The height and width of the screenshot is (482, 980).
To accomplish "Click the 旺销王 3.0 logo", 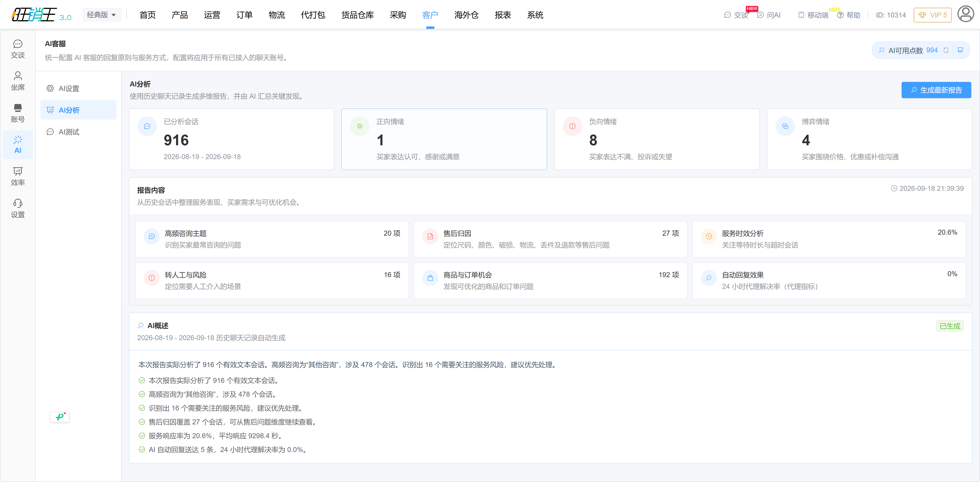I will click(x=41, y=15).
